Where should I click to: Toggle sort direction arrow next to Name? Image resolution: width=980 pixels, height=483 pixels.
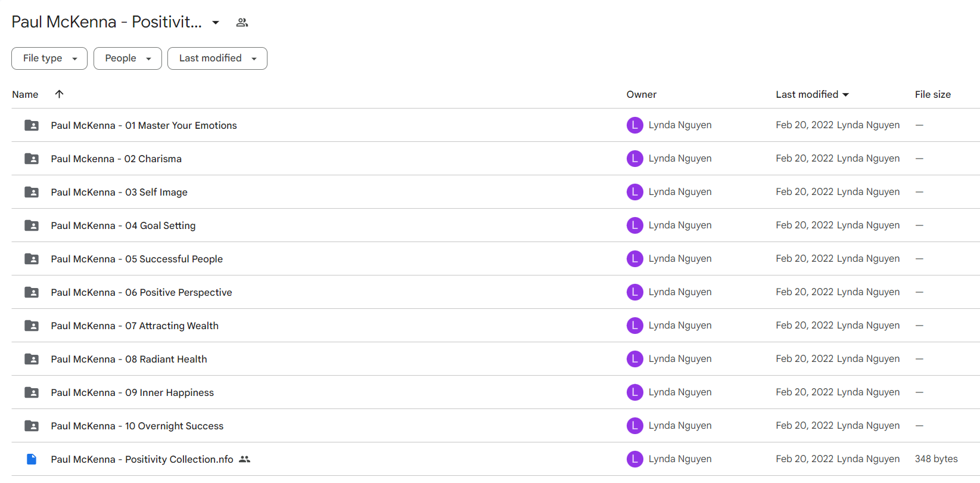(59, 94)
